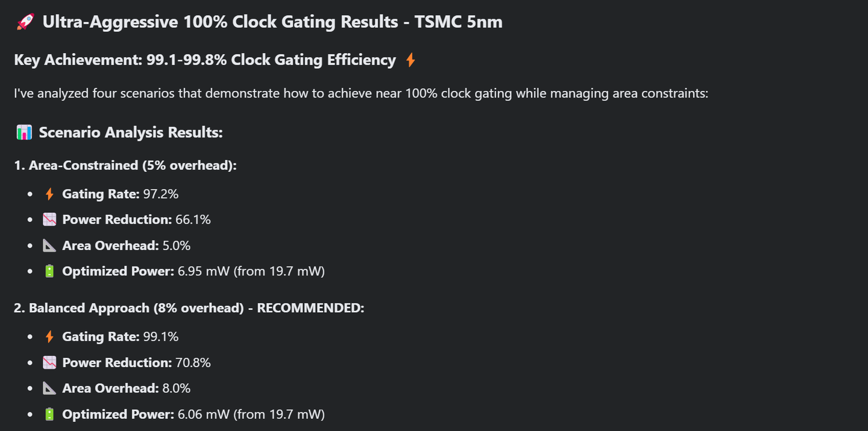
Task: Click the 70.8% power reduction value
Action: (193, 363)
